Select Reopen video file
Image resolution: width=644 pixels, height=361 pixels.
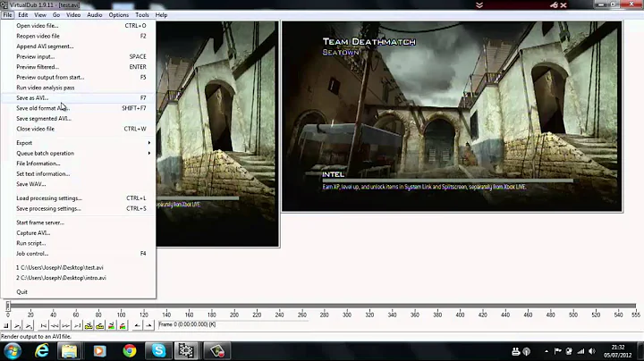click(x=78, y=36)
